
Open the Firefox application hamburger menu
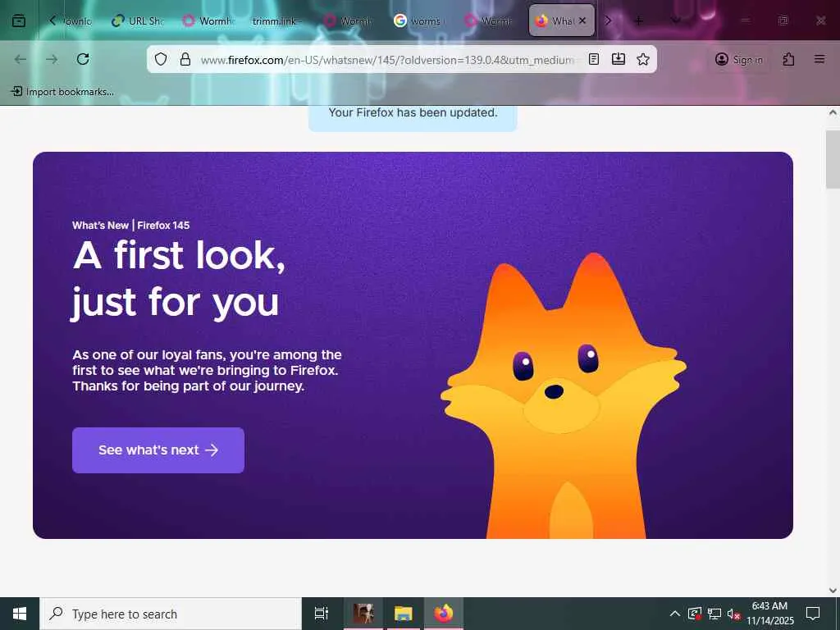point(819,59)
